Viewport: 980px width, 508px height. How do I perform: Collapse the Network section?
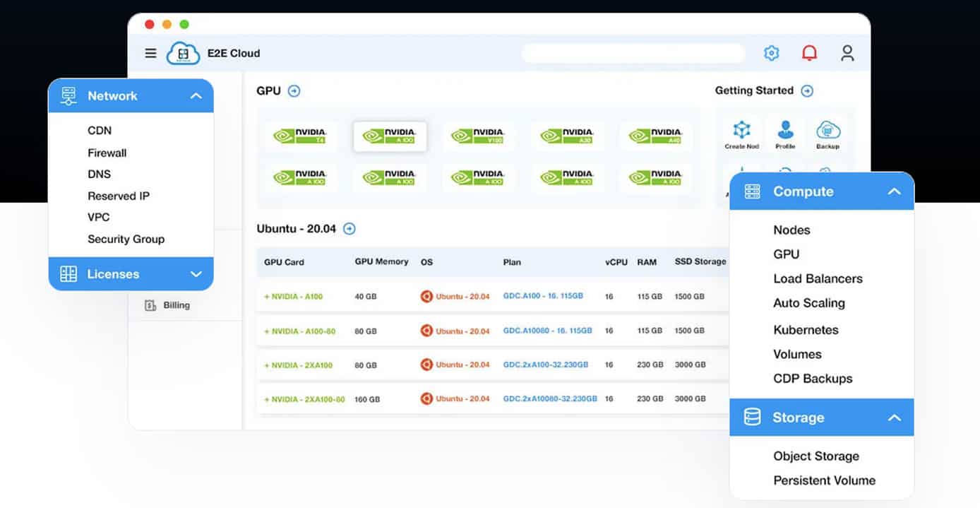coord(196,95)
